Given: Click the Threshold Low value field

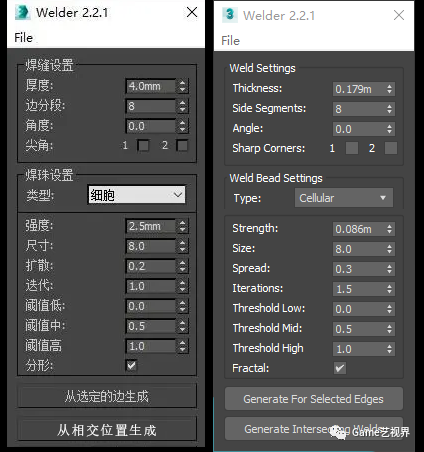Looking at the screenshot, I should point(359,309).
